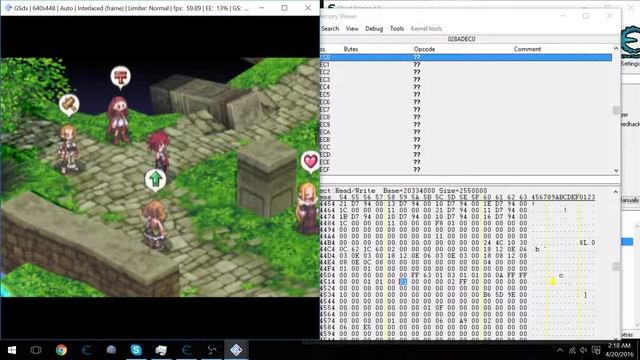640x360 pixels.
Task: Click the Comment column header
Action: coord(527,49)
